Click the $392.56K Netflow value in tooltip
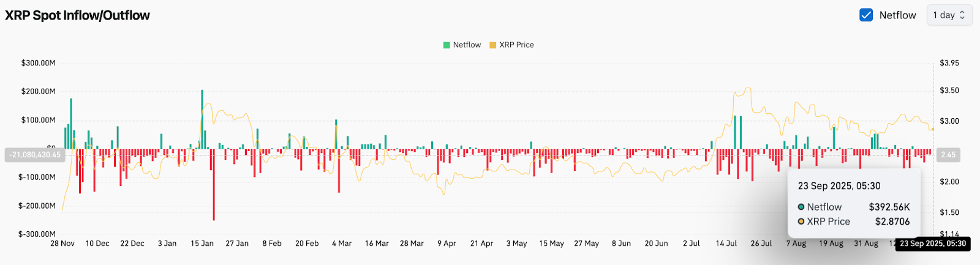The image size is (980, 265). coord(889,207)
